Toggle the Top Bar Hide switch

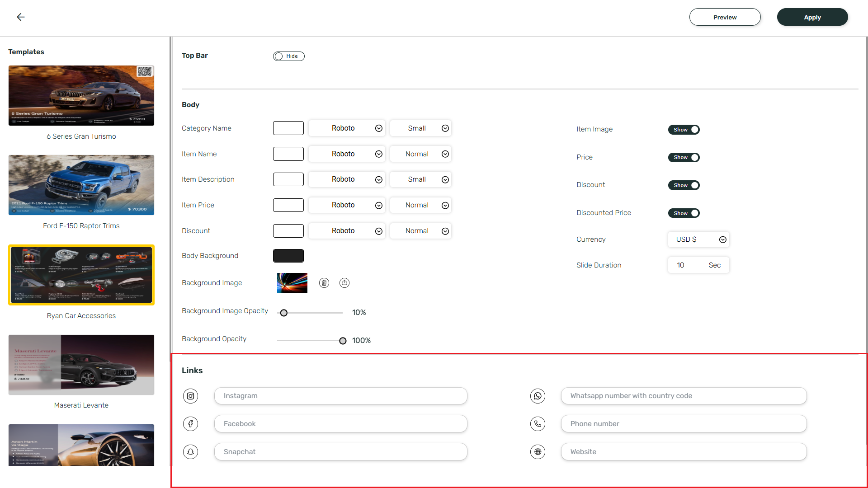[288, 56]
